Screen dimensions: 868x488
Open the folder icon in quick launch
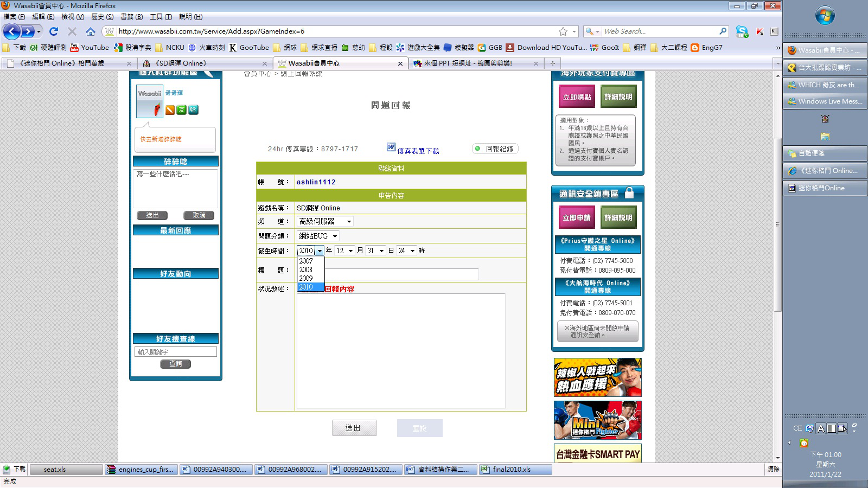825,136
